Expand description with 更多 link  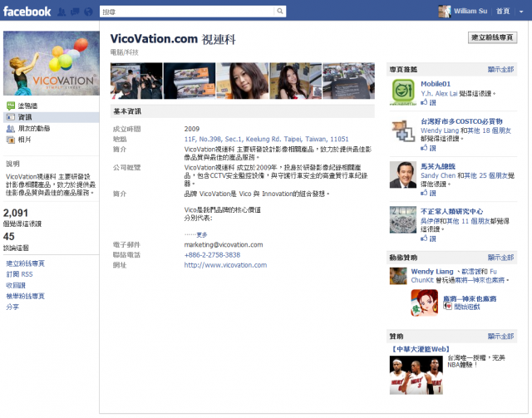point(202,235)
